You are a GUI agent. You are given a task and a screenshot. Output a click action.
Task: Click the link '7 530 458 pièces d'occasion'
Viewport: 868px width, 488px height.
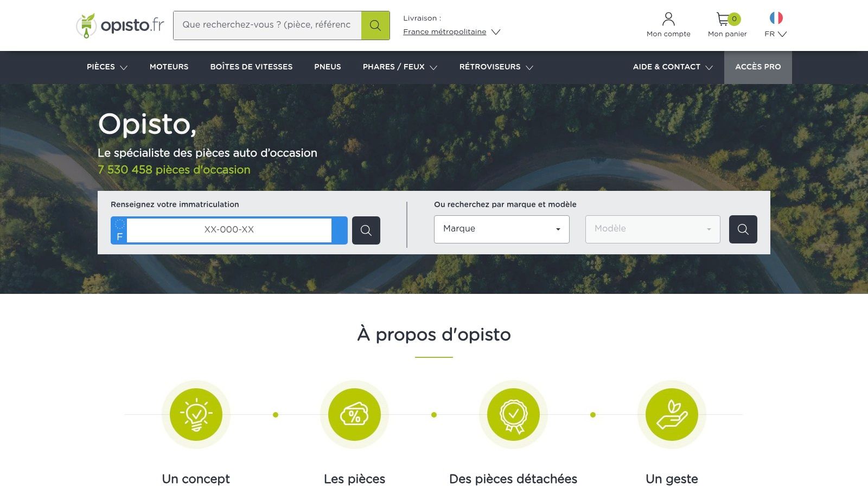(174, 170)
